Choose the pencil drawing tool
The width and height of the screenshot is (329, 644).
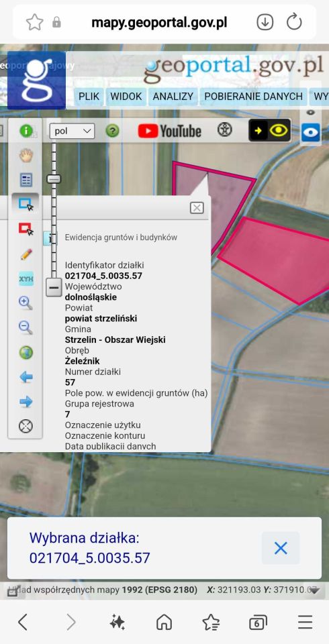click(26, 254)
